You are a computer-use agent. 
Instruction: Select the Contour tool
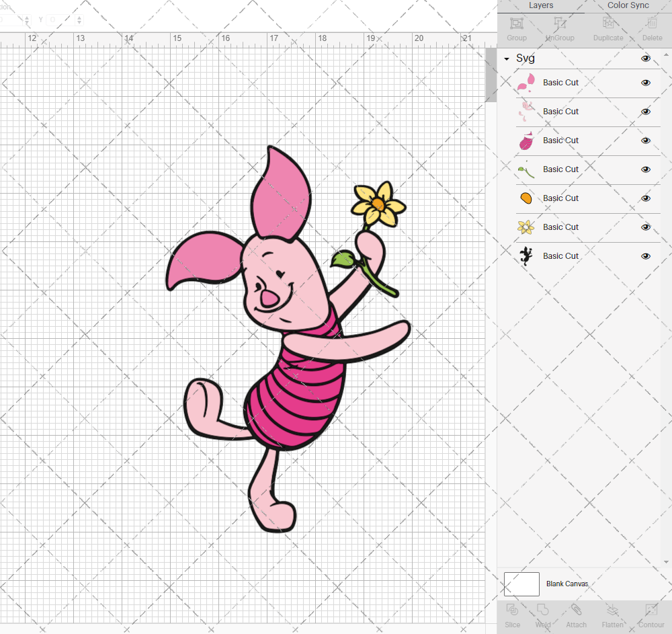651,610
